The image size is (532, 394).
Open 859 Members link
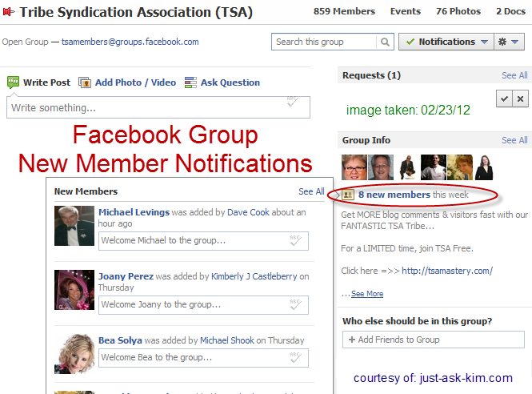pyautogui.click(x=344, y=11)
